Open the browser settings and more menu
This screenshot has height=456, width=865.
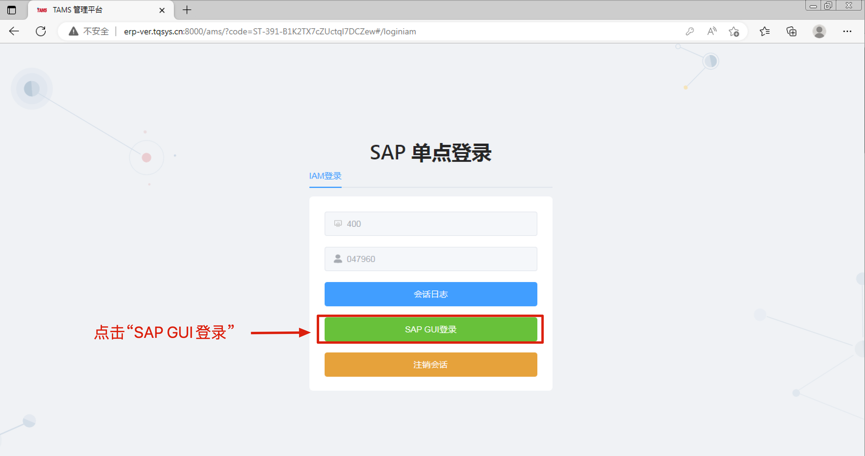(847, 31)
